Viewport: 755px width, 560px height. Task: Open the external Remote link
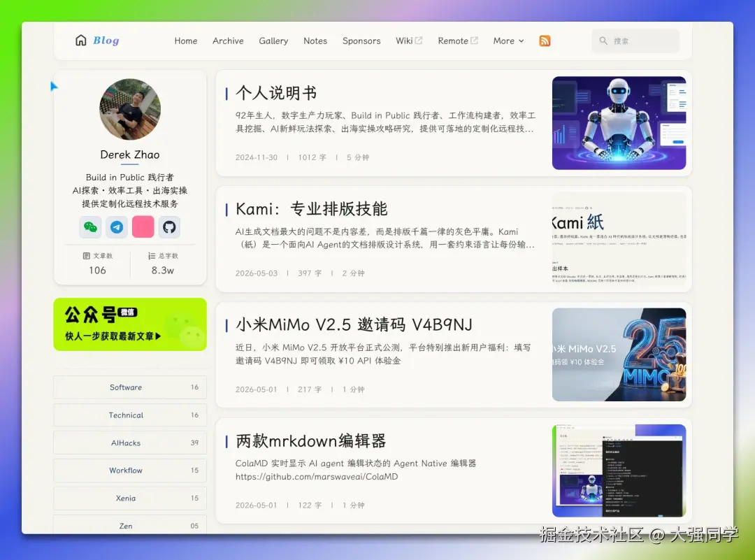click(458, 41)
